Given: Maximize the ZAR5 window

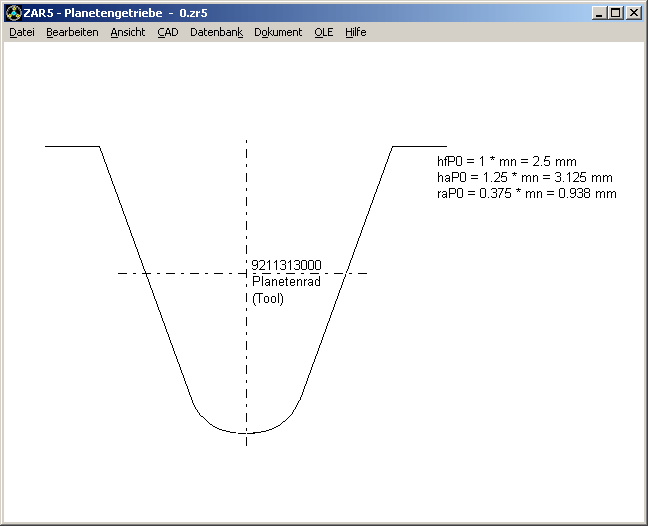Looking at the screenshot, I should point(615,13).
